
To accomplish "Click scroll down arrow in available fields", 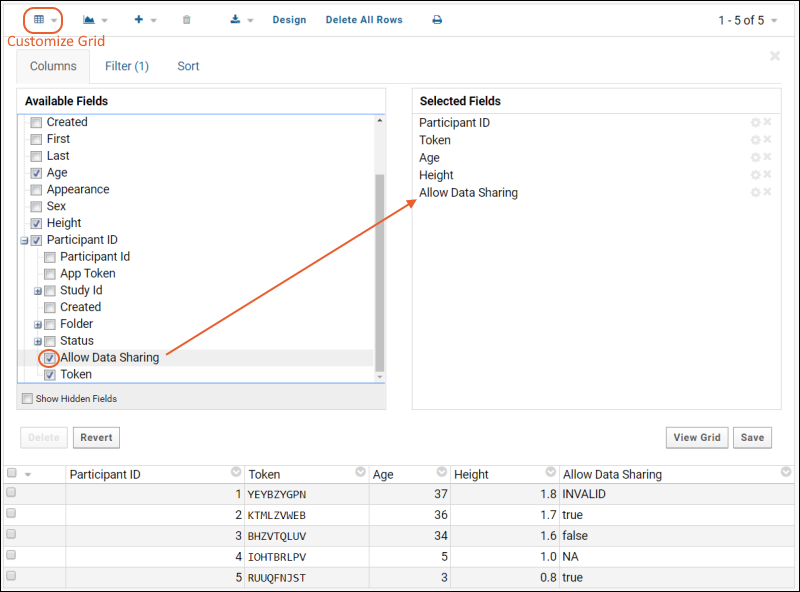I will click(380, 377).
